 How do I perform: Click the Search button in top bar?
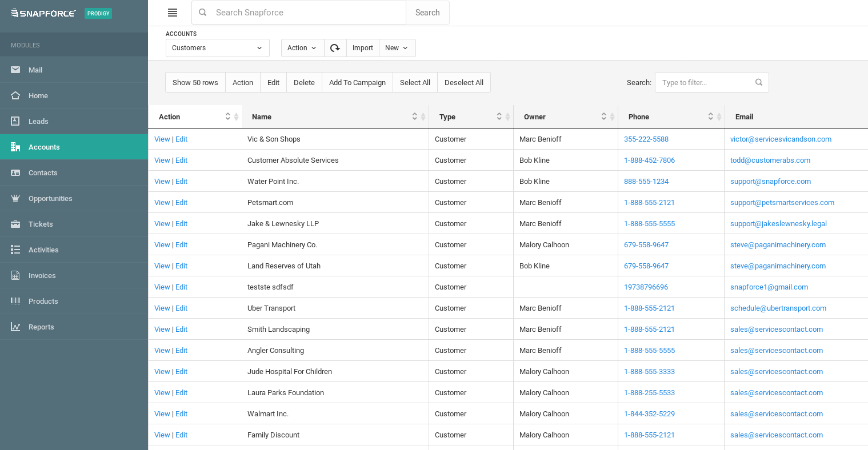[x=427, y=13]
